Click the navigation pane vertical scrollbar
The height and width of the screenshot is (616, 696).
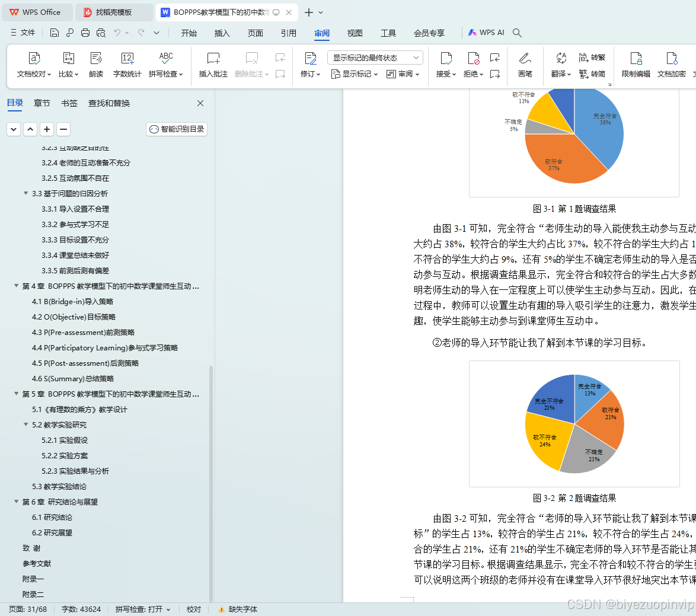(x=211, y=483)
